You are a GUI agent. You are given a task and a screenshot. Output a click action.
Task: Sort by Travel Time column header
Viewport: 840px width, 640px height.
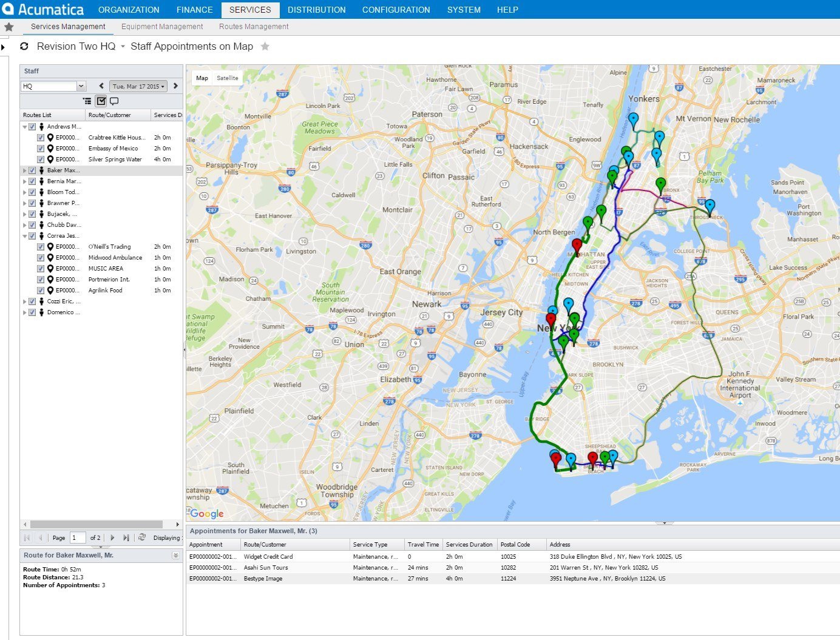[x=423, y=544]
